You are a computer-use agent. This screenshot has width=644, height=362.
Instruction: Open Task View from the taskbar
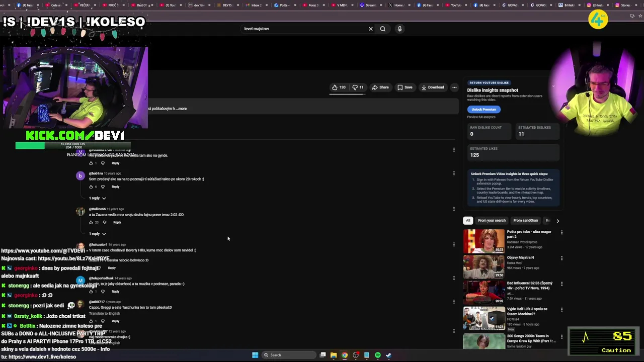(x=323, y=355)
